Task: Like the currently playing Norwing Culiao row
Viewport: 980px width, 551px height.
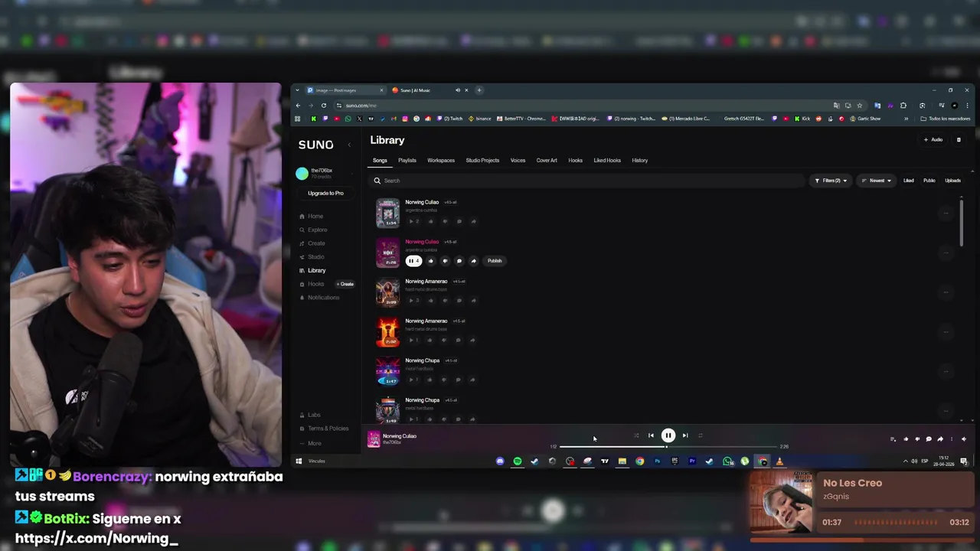Action: coord(431,261)
